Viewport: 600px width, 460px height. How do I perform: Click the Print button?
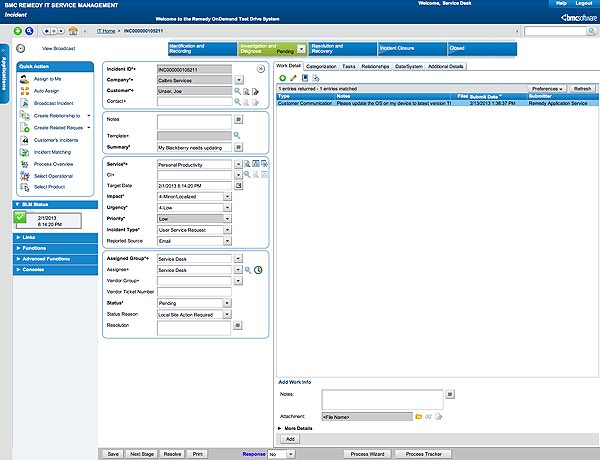(198, 454)
